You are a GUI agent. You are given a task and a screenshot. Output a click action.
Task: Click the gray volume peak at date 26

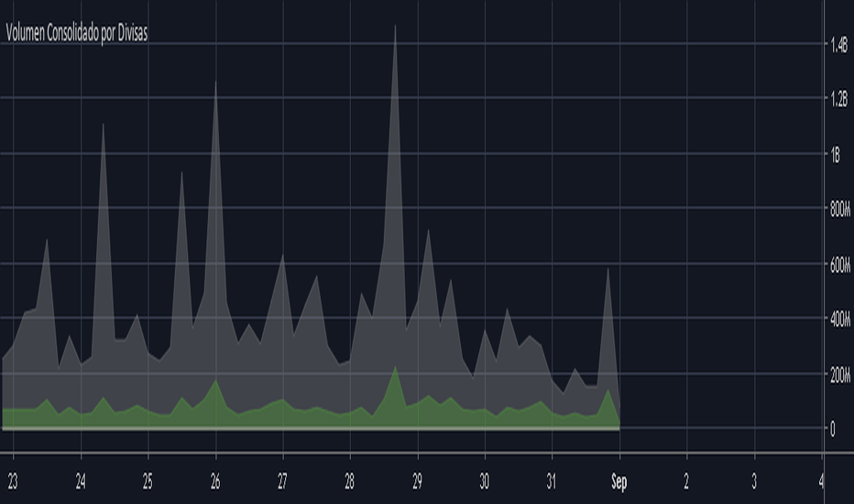click(215, 82)
